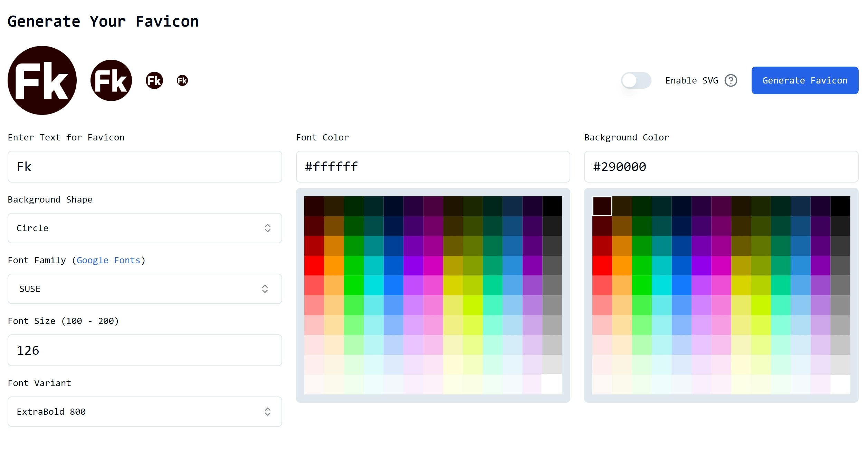Open the Google Fonts link
The image size is (868, 451).
click(x=109, y=260)
